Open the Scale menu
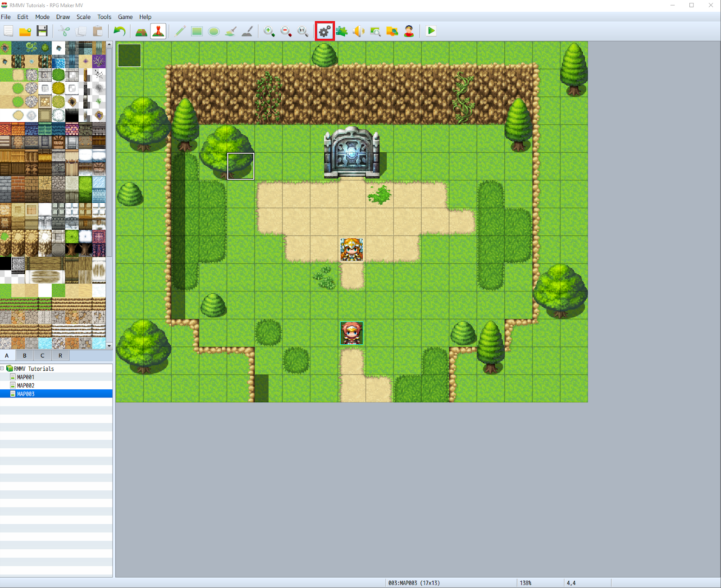The image size is (721, 588). (83, 17)
